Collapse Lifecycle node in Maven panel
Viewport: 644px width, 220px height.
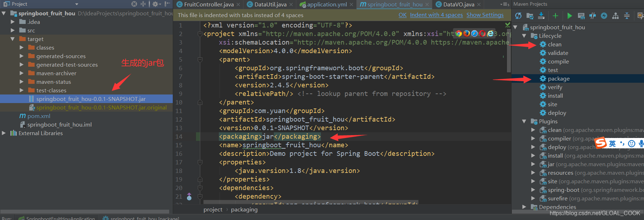pos(524,36)
